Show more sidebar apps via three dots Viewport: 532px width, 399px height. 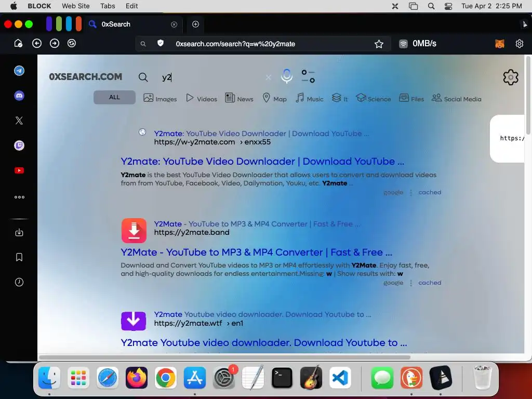(19, 197)
